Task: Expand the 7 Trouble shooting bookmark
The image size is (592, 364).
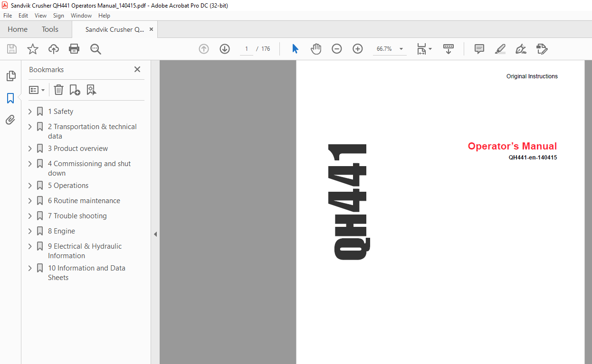Action: click(x=30, y=216)
